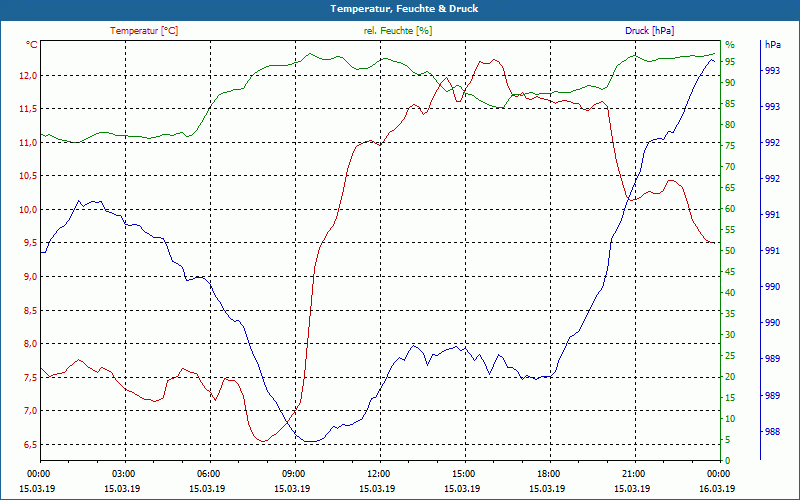Click the 12,0 temperature axis value
Viewport: 800px width, 500px height.
tap(28, 76)
